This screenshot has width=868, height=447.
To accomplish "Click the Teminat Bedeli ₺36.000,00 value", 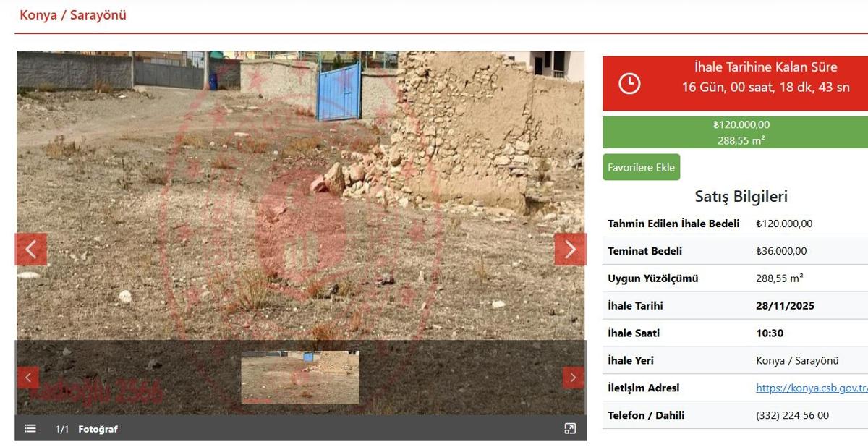I will [x=781, y=251].
